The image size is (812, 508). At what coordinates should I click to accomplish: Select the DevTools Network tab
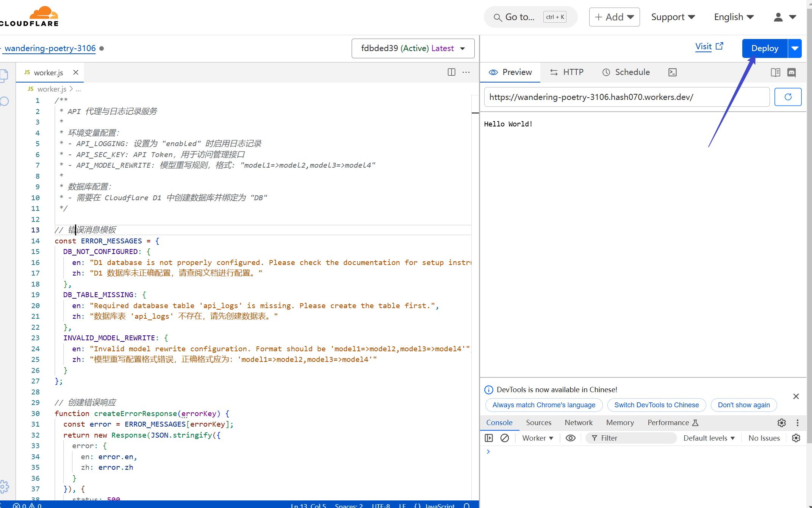tap(579, 423)
